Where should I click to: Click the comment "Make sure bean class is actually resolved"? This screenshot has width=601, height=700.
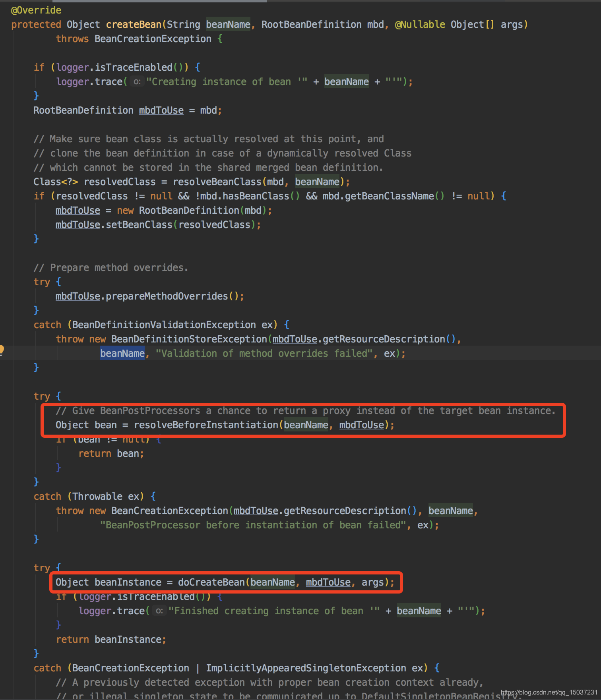pos(209,139)
